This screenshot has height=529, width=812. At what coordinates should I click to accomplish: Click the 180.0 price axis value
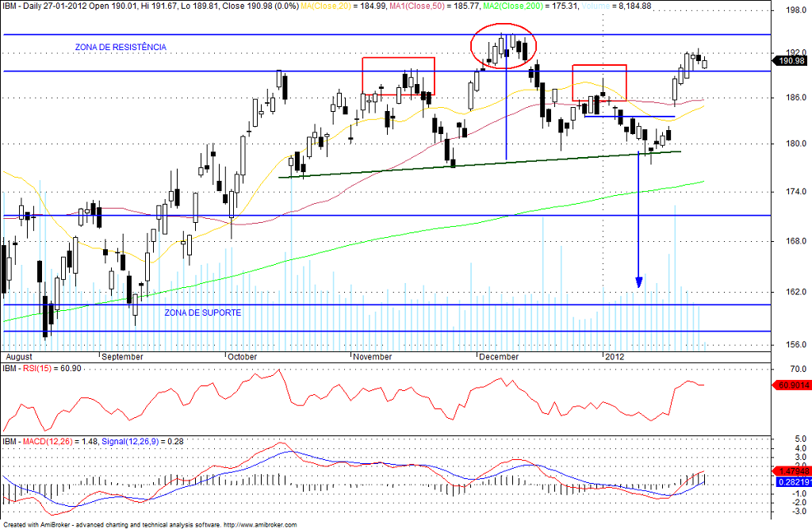coord(796,144)
